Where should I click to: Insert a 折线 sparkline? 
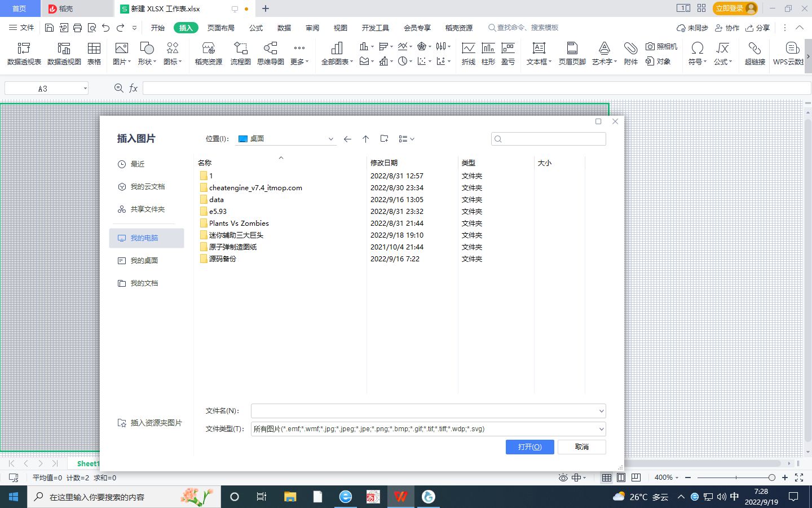point(468,54)
